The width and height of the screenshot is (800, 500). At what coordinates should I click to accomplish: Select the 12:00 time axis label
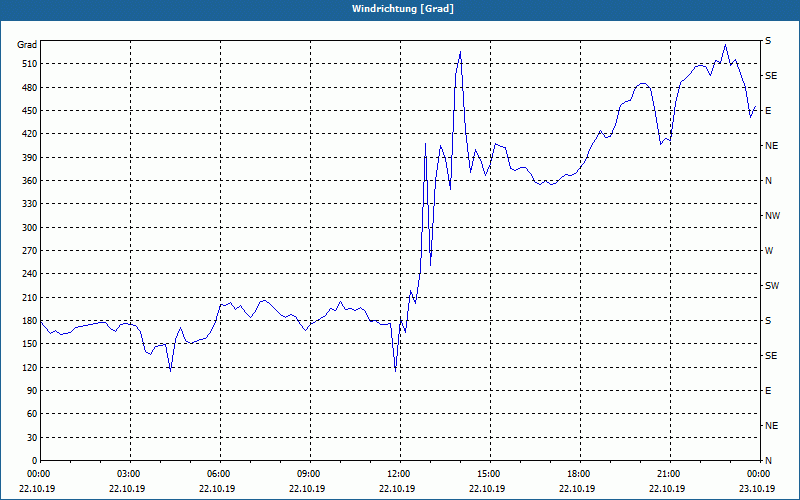coord(398,474)
